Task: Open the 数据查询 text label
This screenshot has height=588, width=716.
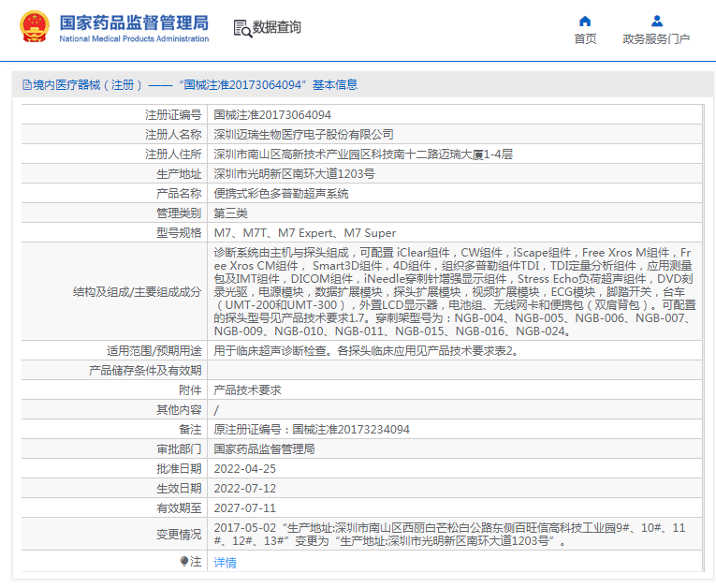Action: pos(277,28)
